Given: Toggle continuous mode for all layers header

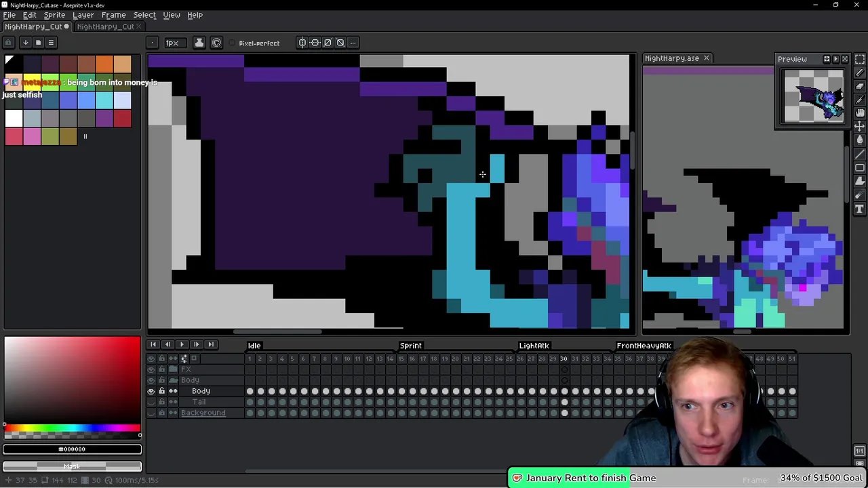Looking at the screenshot, I should click(173, 359).
